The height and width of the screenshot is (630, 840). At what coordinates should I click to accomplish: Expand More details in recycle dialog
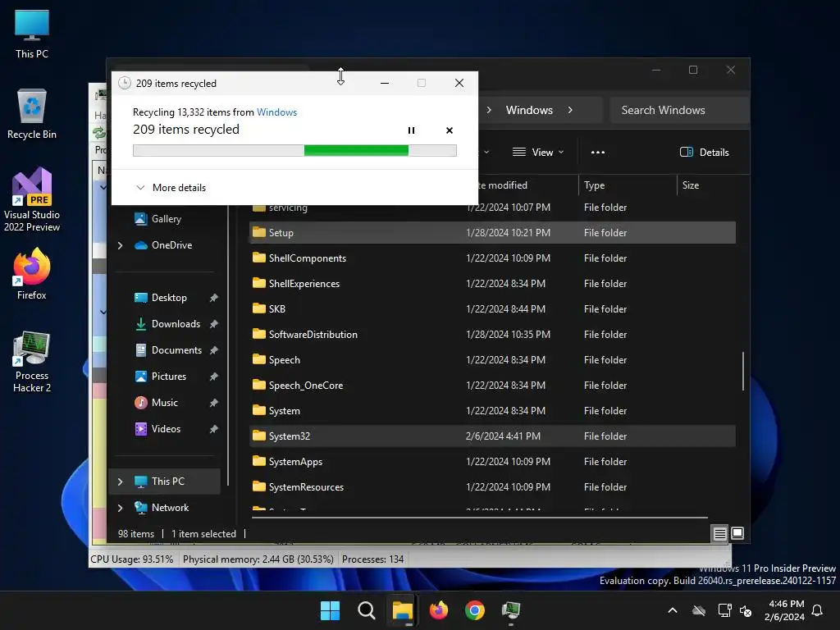click(x=171, y=188)
